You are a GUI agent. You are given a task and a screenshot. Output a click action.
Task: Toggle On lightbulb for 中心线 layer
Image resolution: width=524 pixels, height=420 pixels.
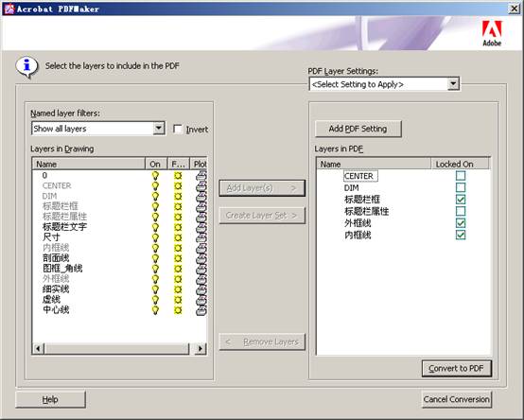155,310
